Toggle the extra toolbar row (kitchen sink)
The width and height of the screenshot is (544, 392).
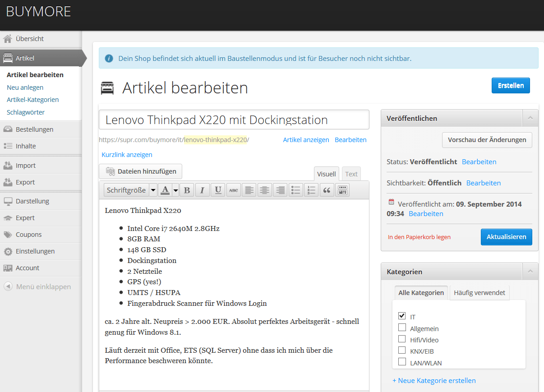[x=342, y=190]
